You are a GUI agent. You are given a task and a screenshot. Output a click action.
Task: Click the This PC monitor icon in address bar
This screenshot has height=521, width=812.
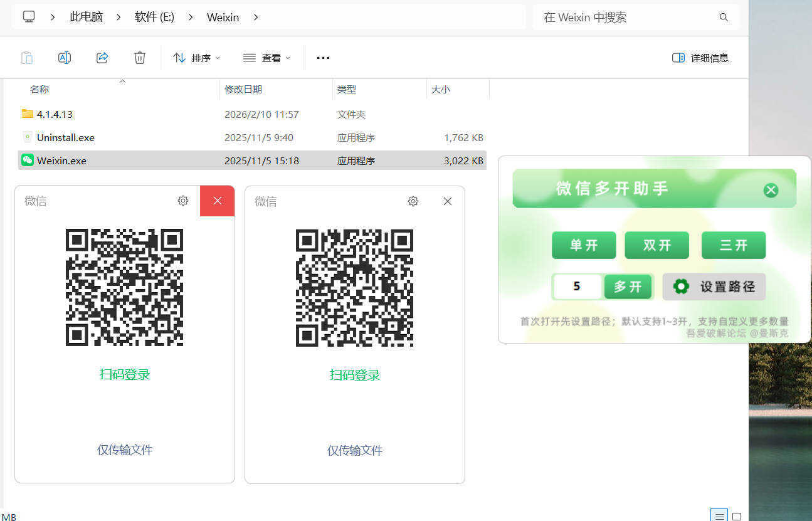pyautogui.click(x=29, y=17)
